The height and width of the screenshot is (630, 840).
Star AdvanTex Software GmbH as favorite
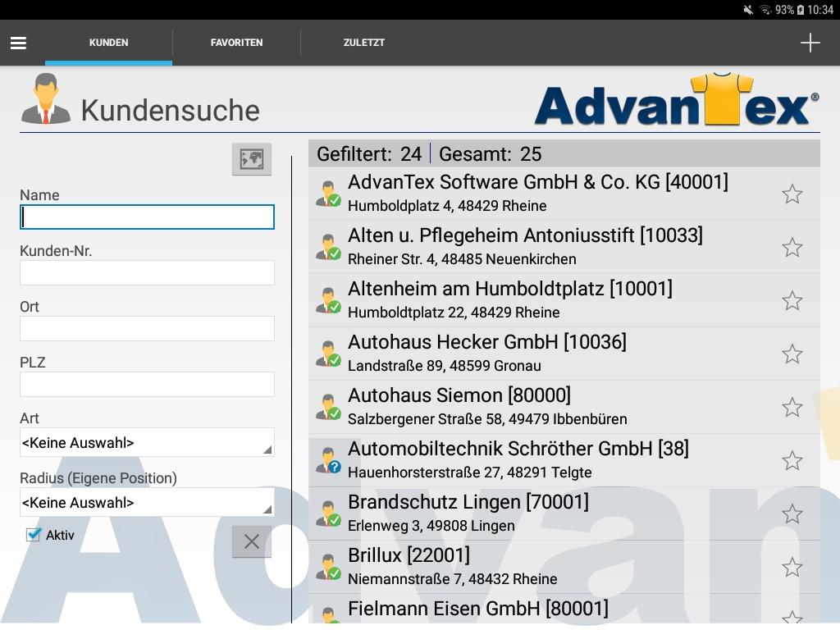pos(792,194)
